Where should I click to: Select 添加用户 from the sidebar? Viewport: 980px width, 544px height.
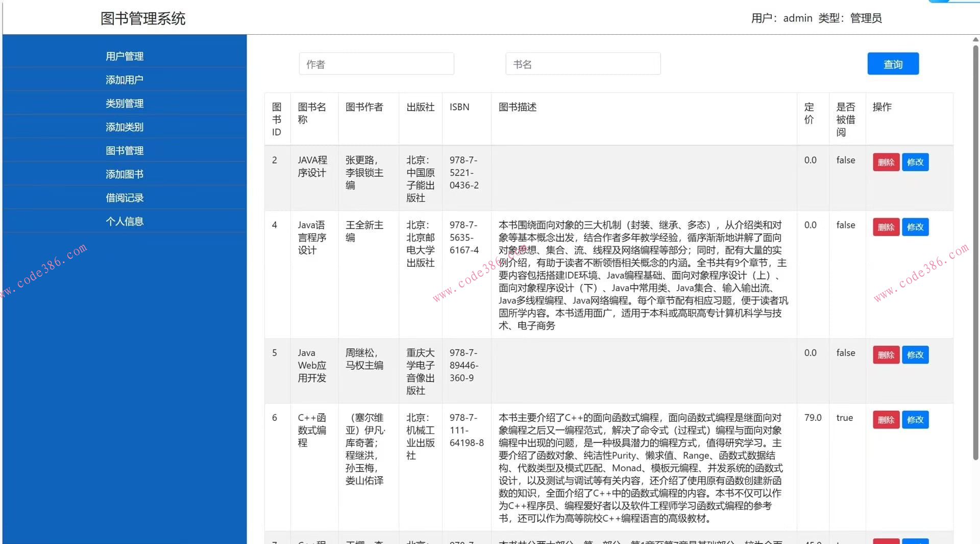124,80
